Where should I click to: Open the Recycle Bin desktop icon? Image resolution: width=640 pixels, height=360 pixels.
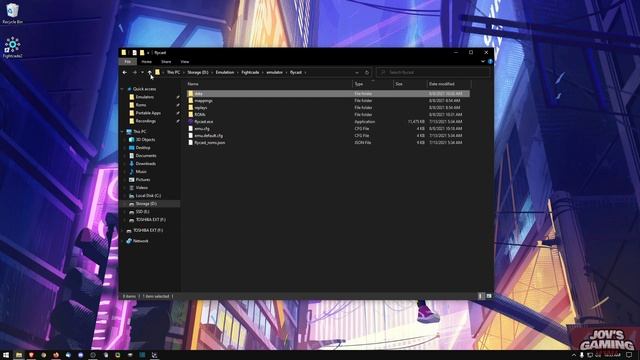click(13, 13)
